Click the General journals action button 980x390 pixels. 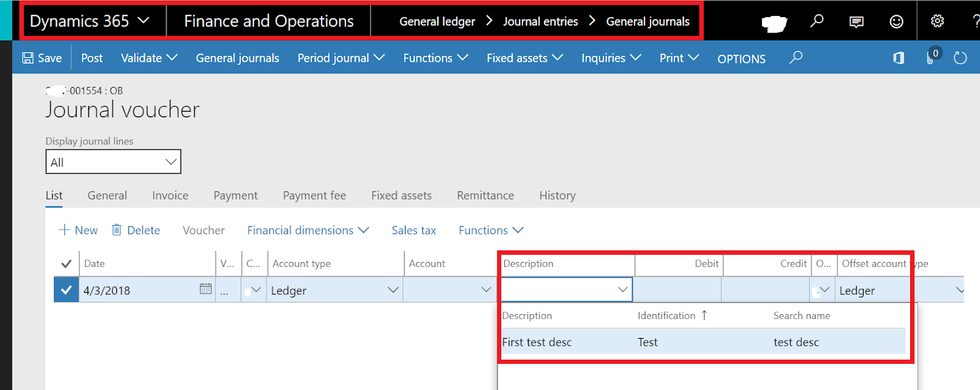238,58
